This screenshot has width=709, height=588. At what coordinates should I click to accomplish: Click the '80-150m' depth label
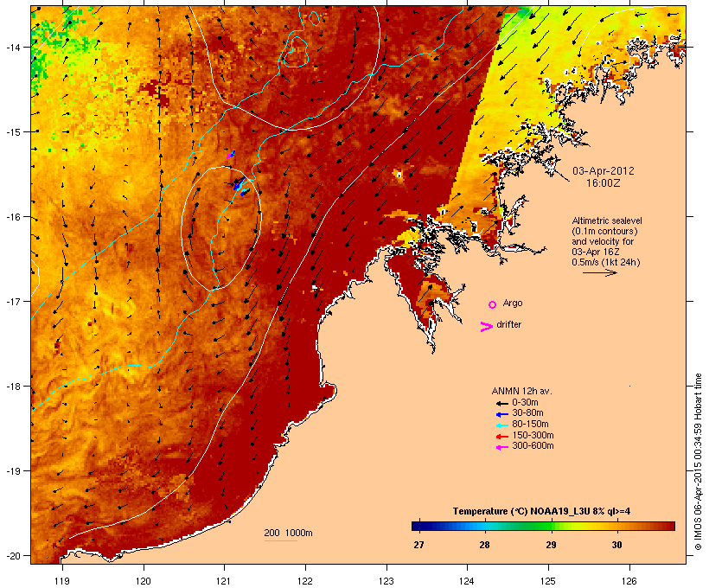click(x=530, y=425)
